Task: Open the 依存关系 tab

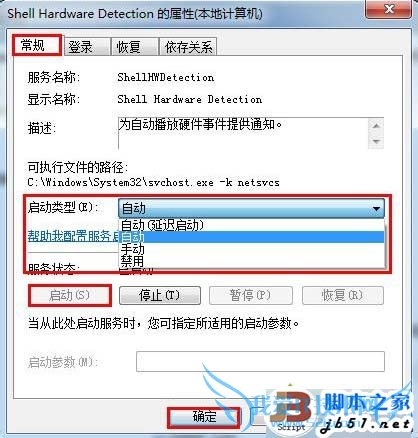Action: pos(188,46)
